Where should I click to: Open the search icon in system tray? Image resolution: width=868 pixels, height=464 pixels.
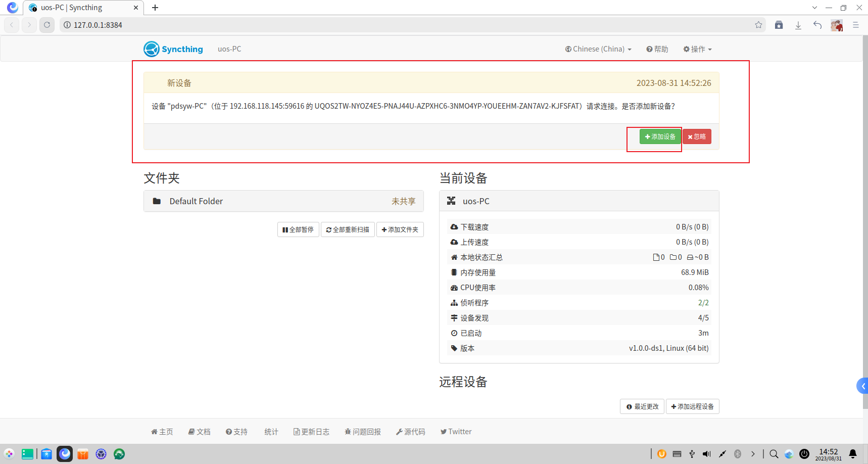click(774, 454)
